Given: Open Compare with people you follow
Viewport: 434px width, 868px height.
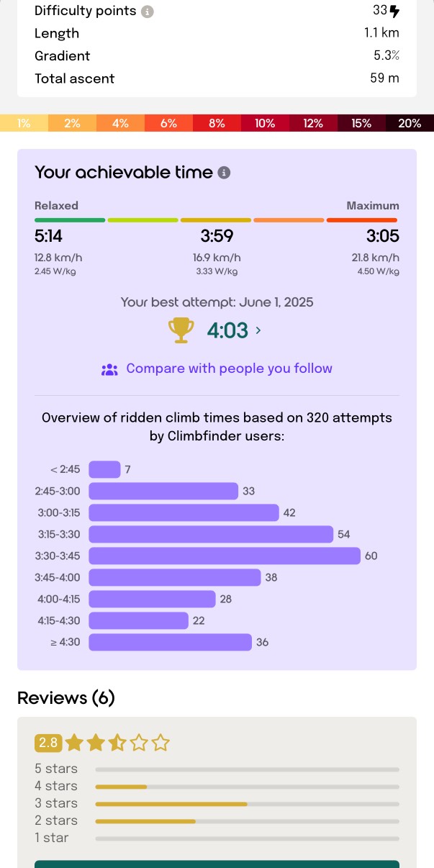Looking at the screenshot, I should [x=230, y=369].
